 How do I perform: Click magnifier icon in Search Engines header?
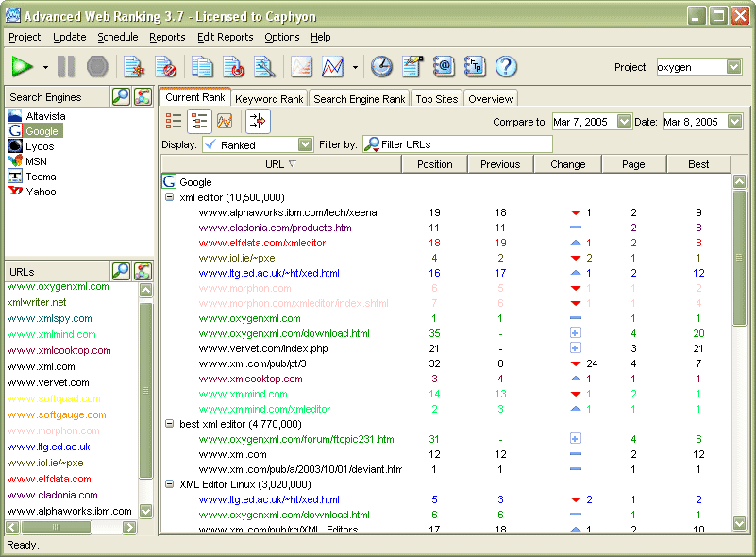pyautogui.click(x=121, y=97)
